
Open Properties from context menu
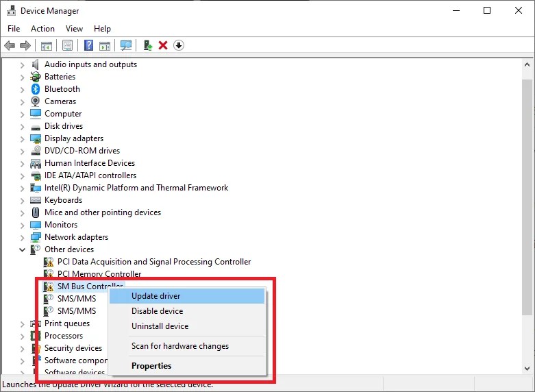[187, 366]
